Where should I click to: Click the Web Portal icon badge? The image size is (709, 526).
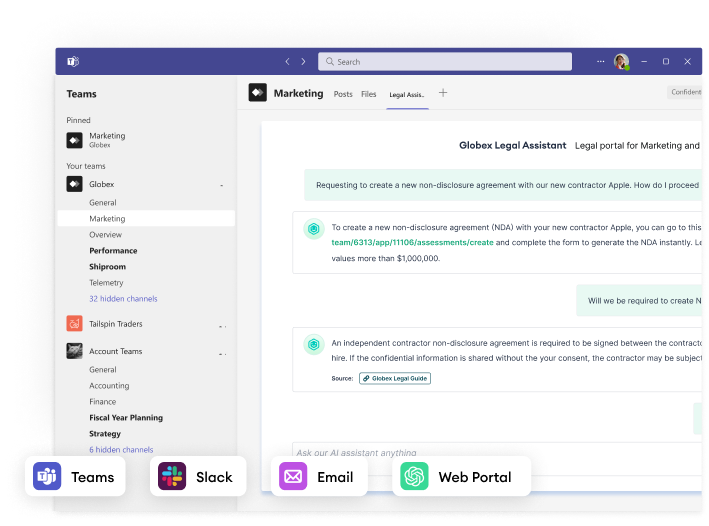tap(414, 476)
